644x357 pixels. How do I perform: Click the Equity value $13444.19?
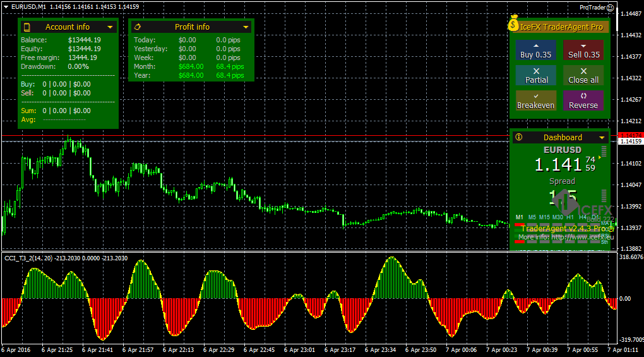tap(84, 49)
